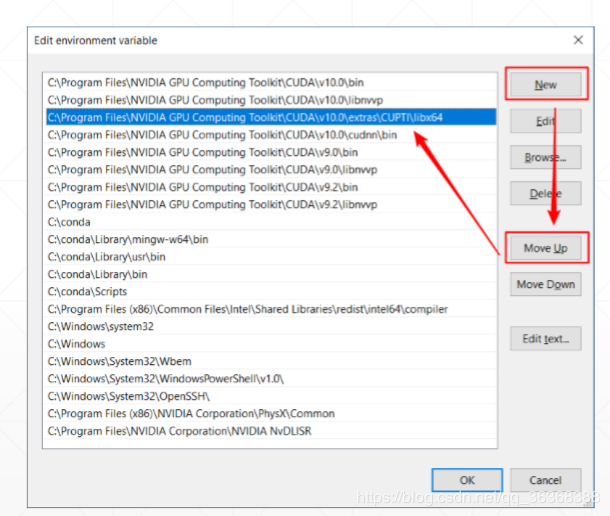Viewport: 610px width, 516px height.
Task: Select the NVIDIA Corporation\PhysX\Common entry
Action: click(271, 413)
